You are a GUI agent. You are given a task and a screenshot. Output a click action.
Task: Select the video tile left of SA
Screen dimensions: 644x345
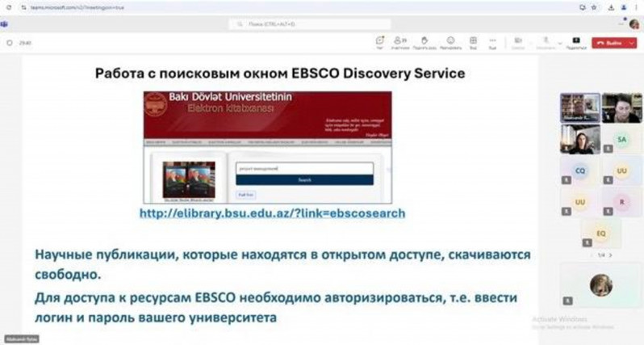(580, 140)
